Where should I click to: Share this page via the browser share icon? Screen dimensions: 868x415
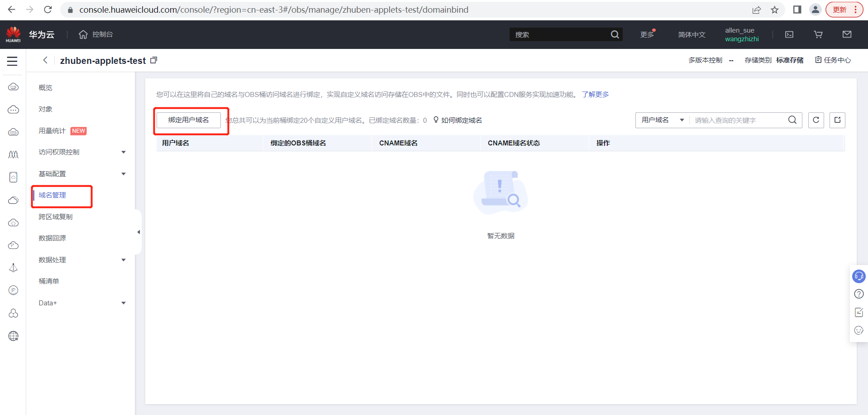coord(757,10)
